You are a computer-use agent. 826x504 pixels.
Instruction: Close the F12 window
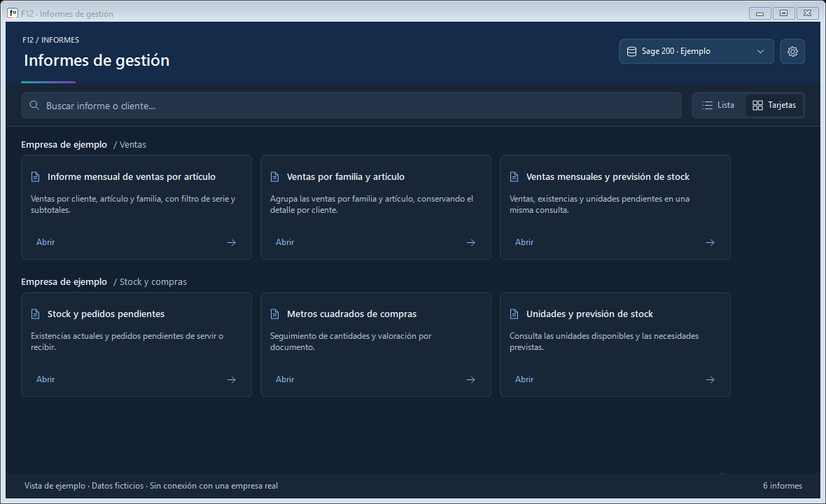click(x=808, y=13)
